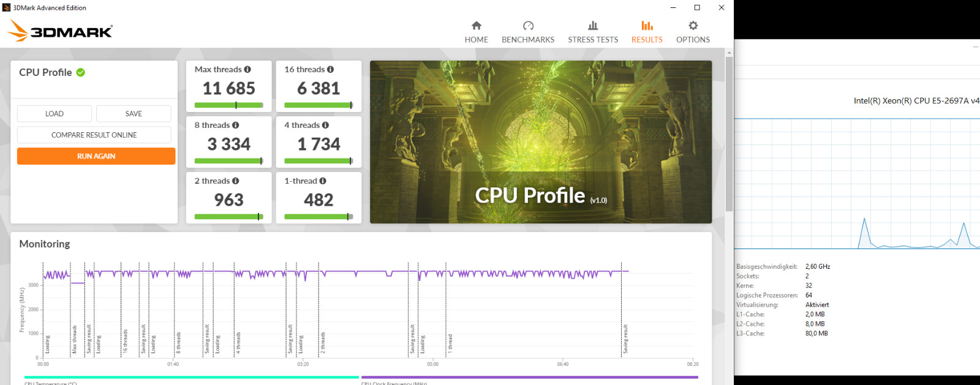Click the 3DMark logo

tap(60, 31)
